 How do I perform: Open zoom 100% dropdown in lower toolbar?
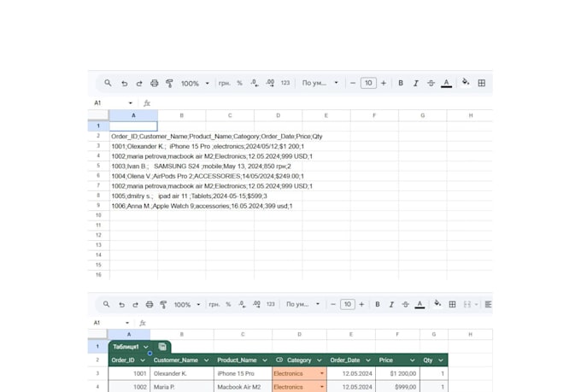point(187,305)
